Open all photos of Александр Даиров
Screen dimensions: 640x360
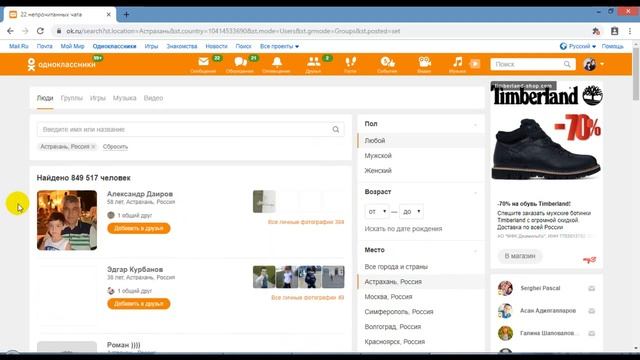[x=306, y=222]
